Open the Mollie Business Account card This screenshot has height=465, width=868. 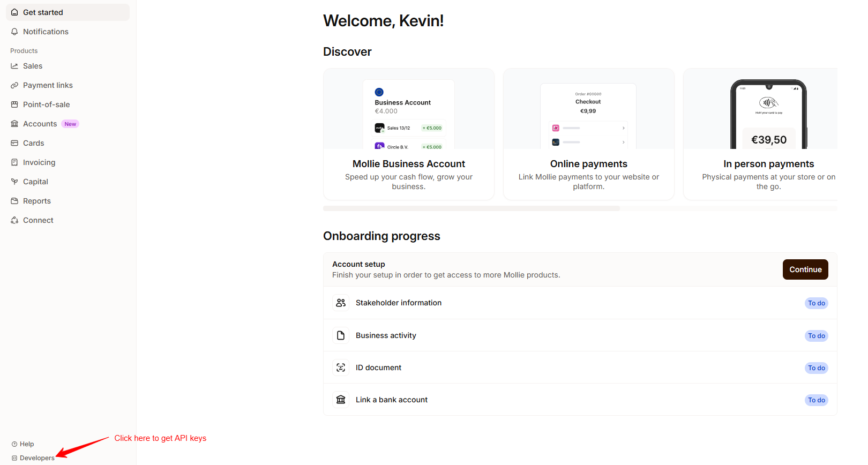[x=408, y=164]
